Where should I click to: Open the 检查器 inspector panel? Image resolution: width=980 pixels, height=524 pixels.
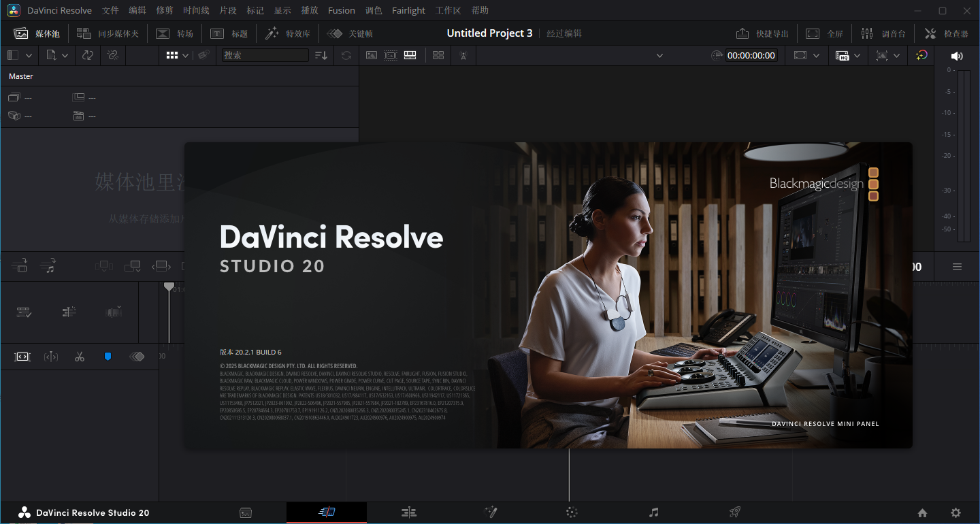(x=947, y=33)
